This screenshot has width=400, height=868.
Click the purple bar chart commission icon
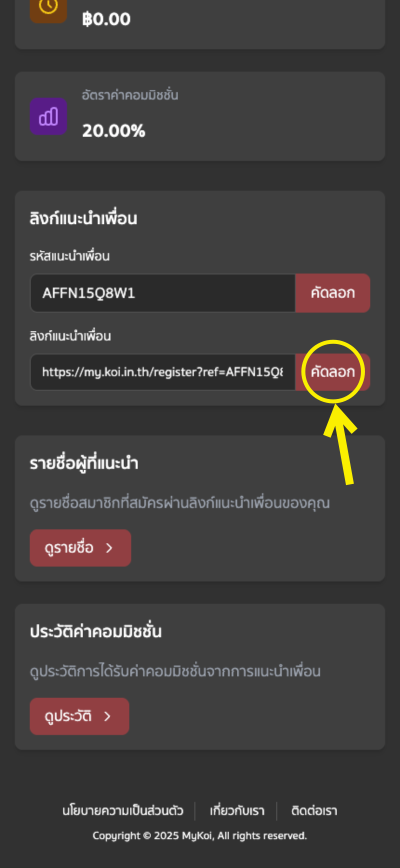[x=48, y=116]
